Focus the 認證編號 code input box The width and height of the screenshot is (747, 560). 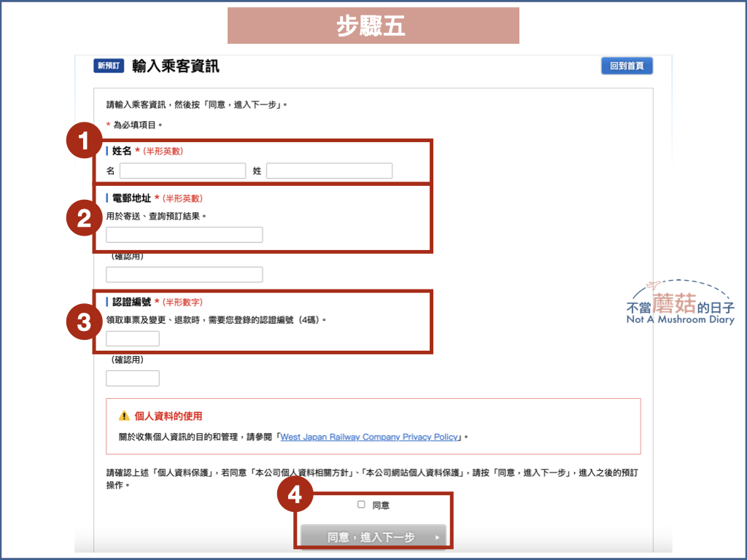(x=132, y=338)
